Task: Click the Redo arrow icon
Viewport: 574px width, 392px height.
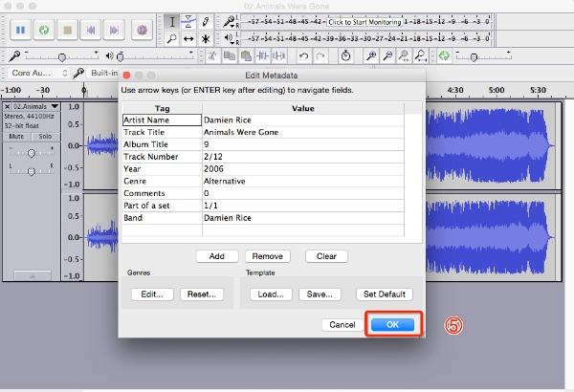Action: (x=320, y=56)
